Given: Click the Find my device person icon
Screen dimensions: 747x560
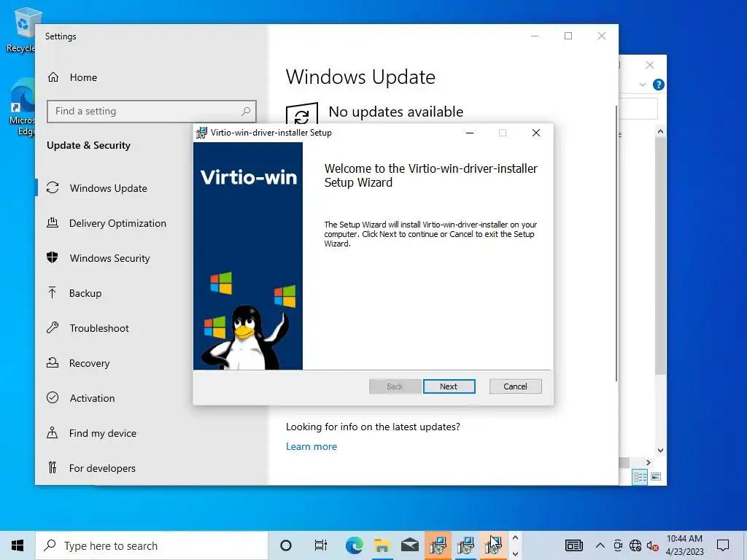Looking at the screenshot, I should [53, 432].
